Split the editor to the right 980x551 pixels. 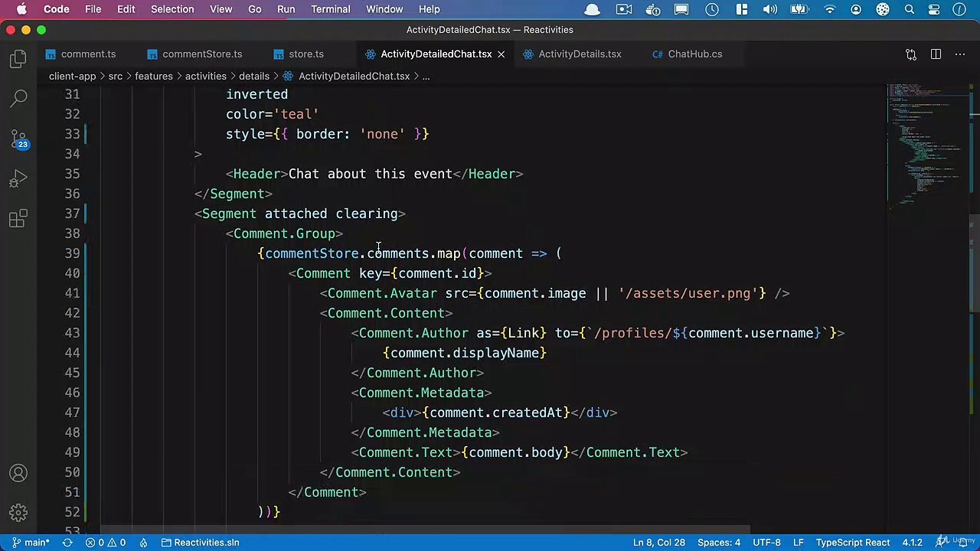[936, 54]
